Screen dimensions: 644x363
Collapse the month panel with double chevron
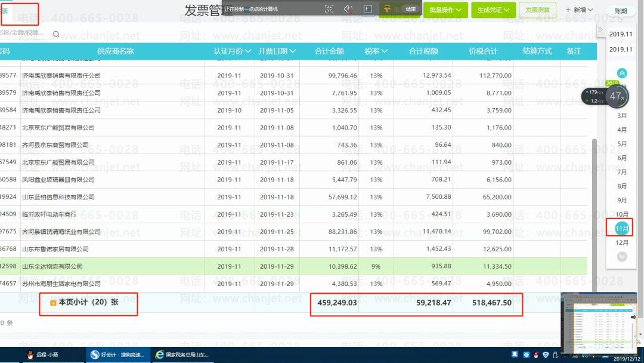tap(600, 30)
